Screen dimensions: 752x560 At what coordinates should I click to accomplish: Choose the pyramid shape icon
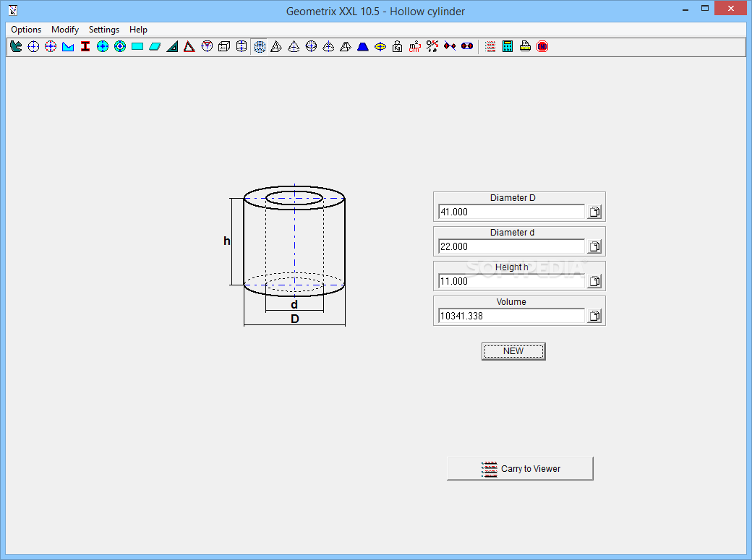pyautogui.click(x=276, y=46)
